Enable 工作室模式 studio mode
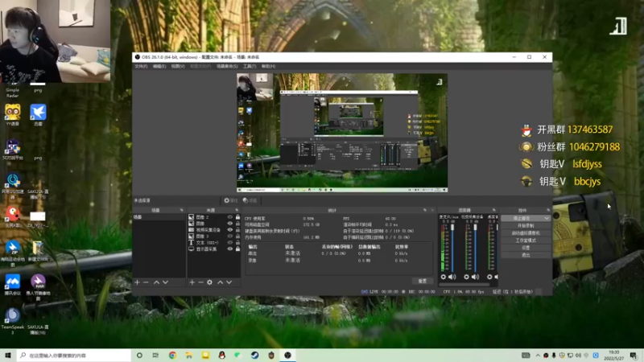644x362 pixels. click(526, 241)
